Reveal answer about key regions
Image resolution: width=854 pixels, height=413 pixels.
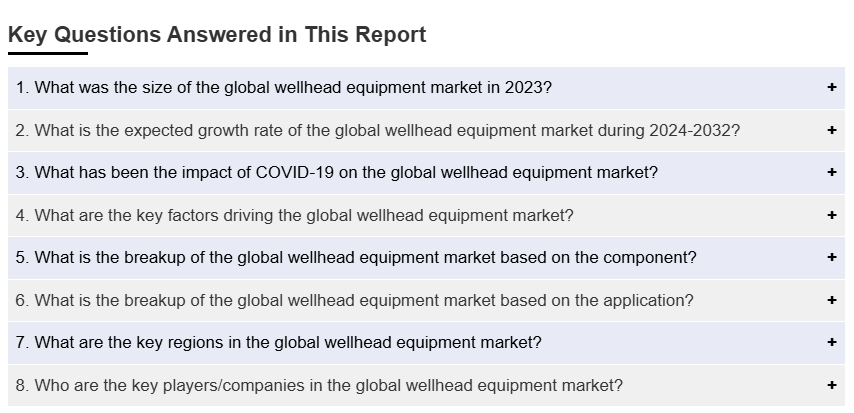(279, 342)
